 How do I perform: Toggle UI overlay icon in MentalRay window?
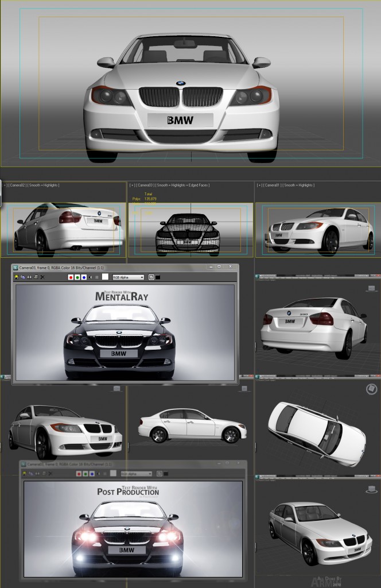pos(151,277)
